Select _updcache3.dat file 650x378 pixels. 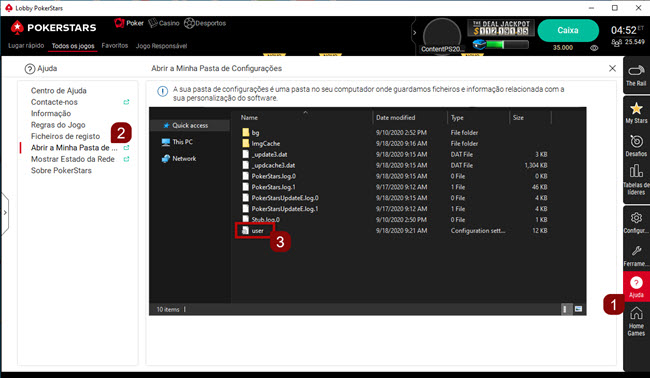[269, 165]
